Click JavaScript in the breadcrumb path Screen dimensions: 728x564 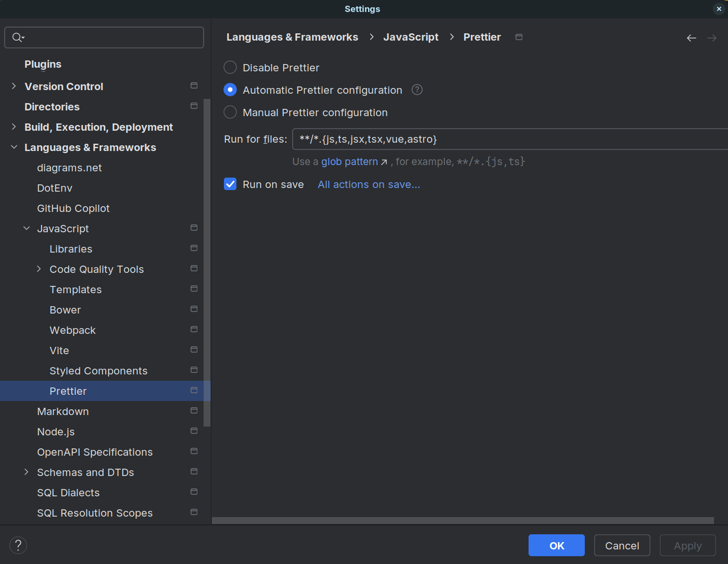point(411,37)
